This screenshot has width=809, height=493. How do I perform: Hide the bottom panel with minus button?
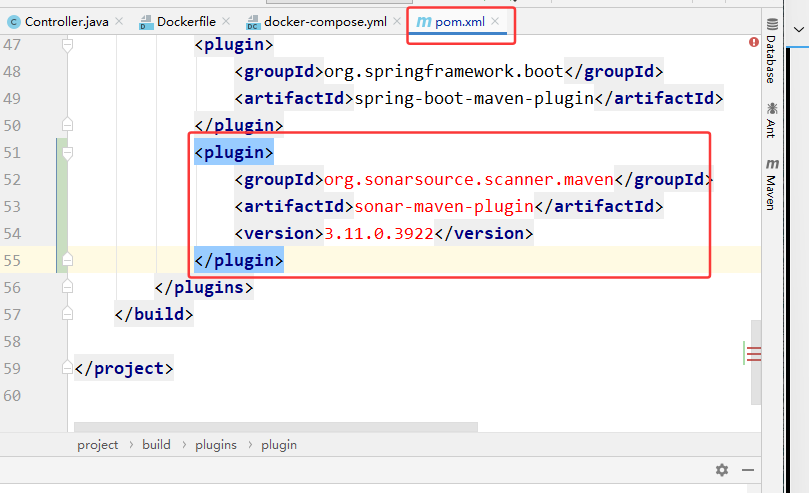[x=748, y=470]
